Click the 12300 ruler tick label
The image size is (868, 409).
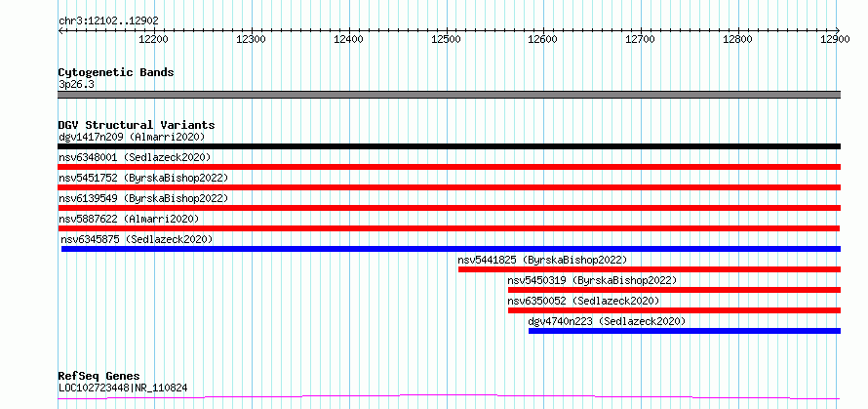pyautogui.click(x=252, y=39)
